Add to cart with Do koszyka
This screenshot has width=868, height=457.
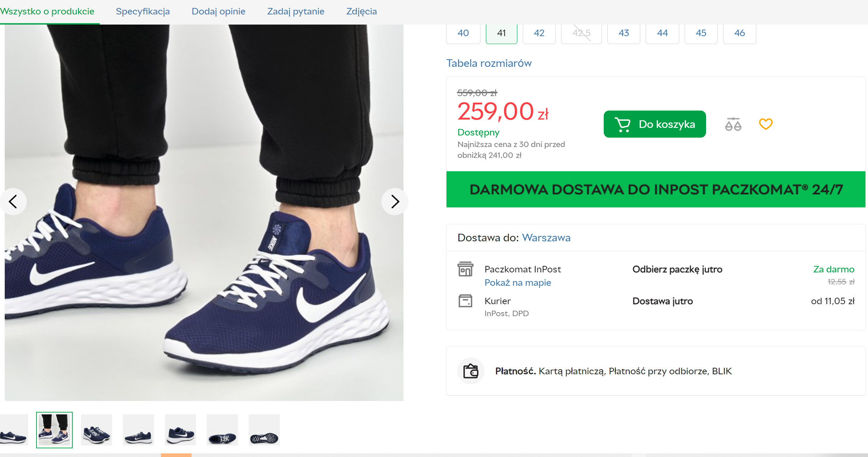tap(655, 124)
